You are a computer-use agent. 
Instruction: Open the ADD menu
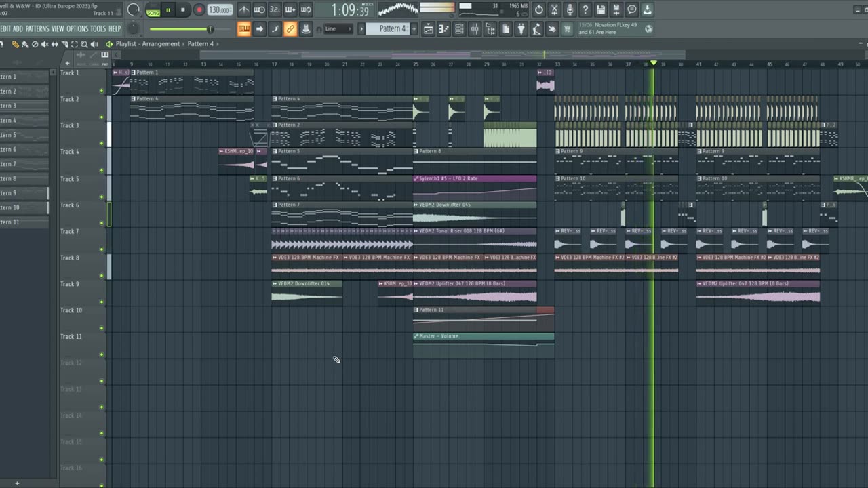click(18, 28)
